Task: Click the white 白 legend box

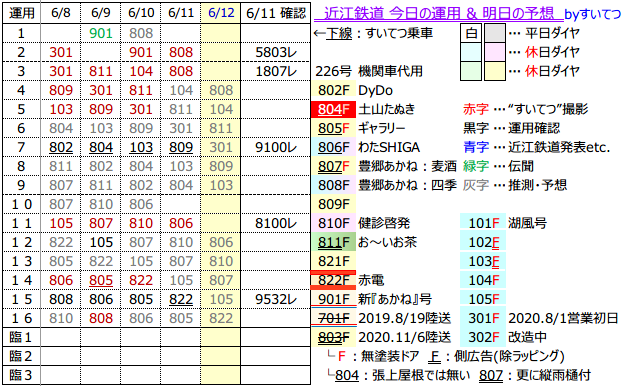Action: pyautogui.click(x=471, y=33)
